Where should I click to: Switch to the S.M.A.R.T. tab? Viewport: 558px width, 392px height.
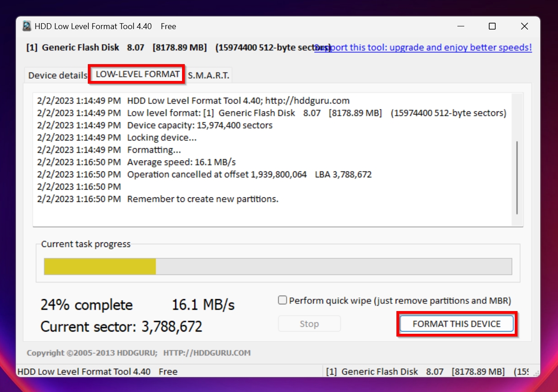coord(208,75)
